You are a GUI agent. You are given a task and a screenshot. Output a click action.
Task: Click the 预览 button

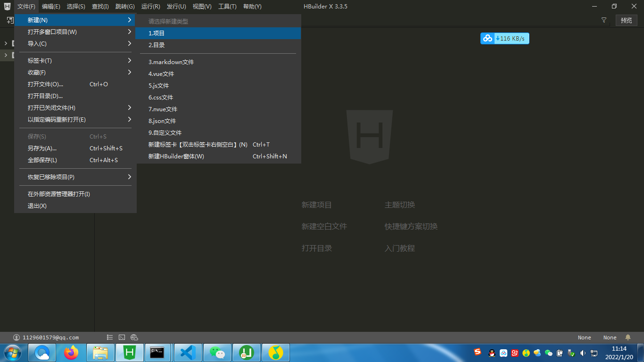pyautogui.click(x=626, y=20)
